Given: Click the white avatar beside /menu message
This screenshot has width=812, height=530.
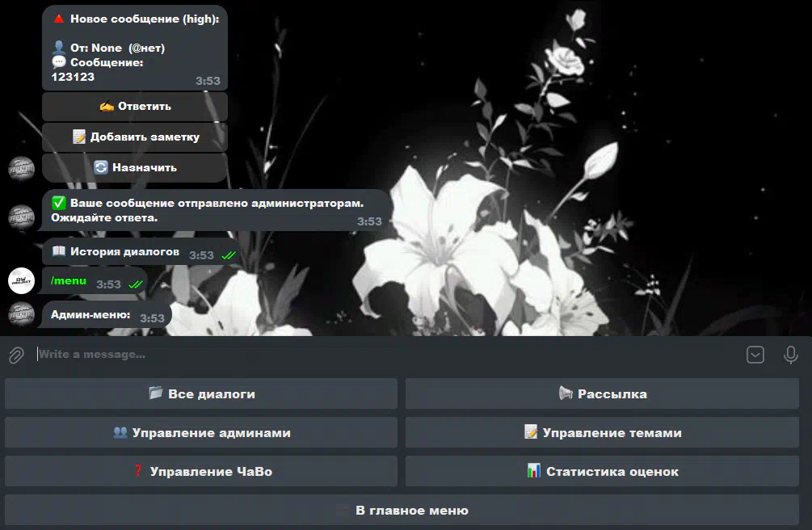Looking at the screenshot, I should [21, 281].
